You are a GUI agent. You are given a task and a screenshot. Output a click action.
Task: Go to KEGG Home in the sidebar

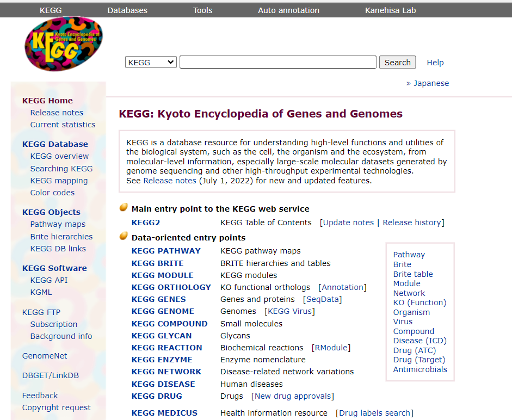(x=47, y=101)
